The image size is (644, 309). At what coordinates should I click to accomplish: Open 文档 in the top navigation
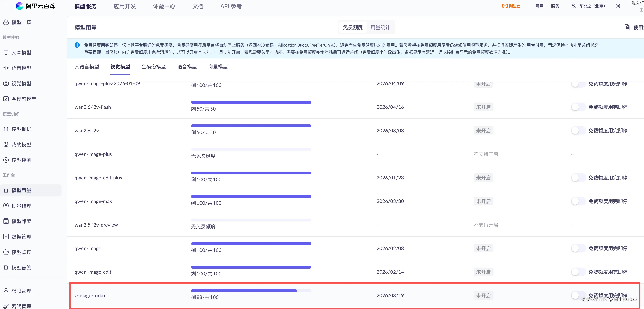198,6
